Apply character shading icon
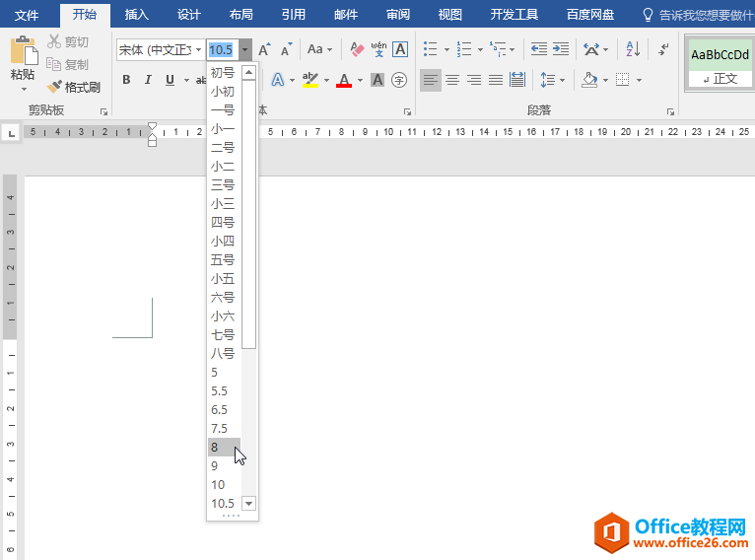The width and height of the screenshot is (755, 560). (377, 80)
